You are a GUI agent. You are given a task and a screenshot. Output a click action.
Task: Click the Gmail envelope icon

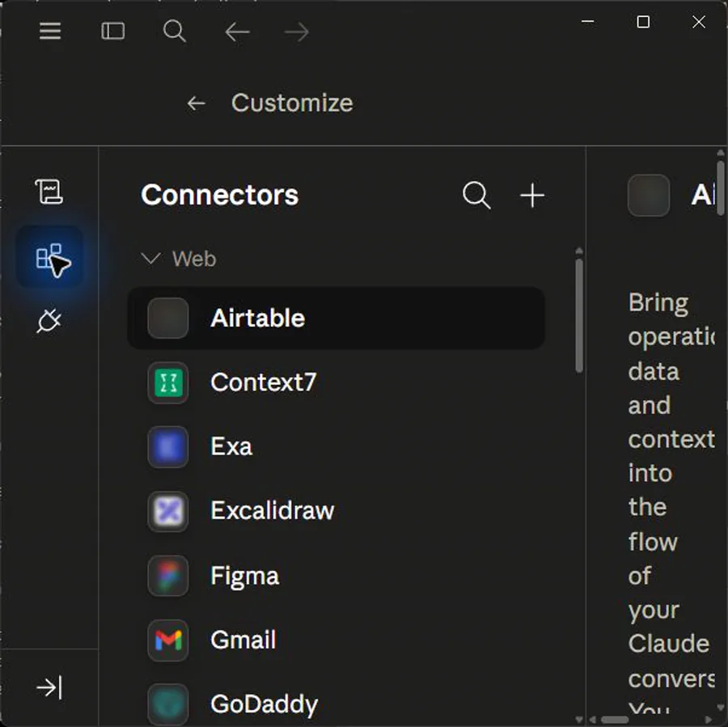click(x=168, y=640)
